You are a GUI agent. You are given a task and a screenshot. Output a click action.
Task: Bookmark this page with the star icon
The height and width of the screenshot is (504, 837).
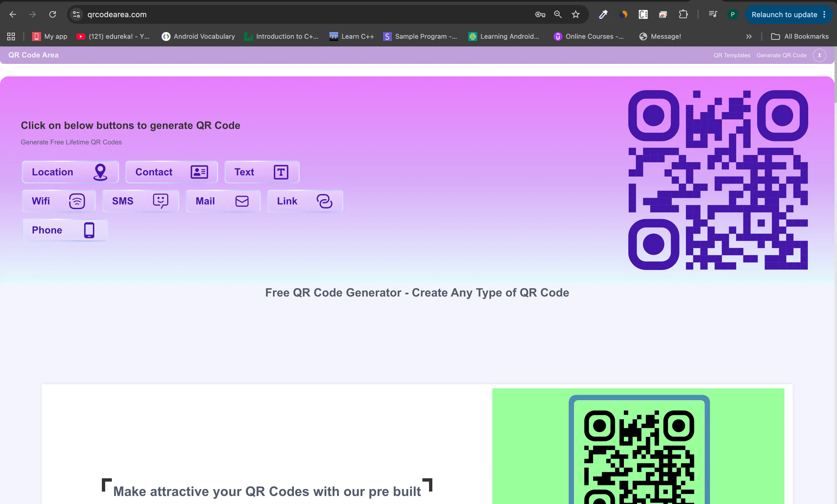click(576, 14)
